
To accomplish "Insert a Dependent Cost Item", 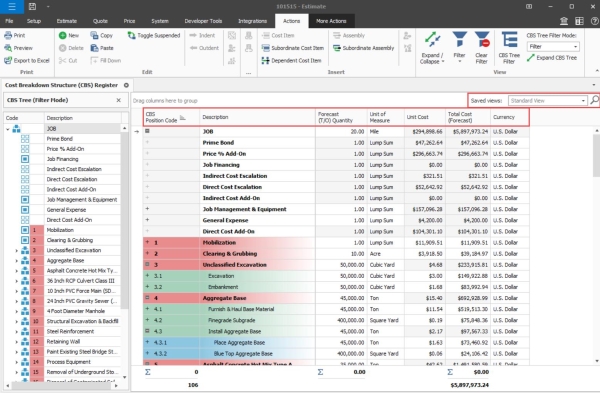I will 292,60.
